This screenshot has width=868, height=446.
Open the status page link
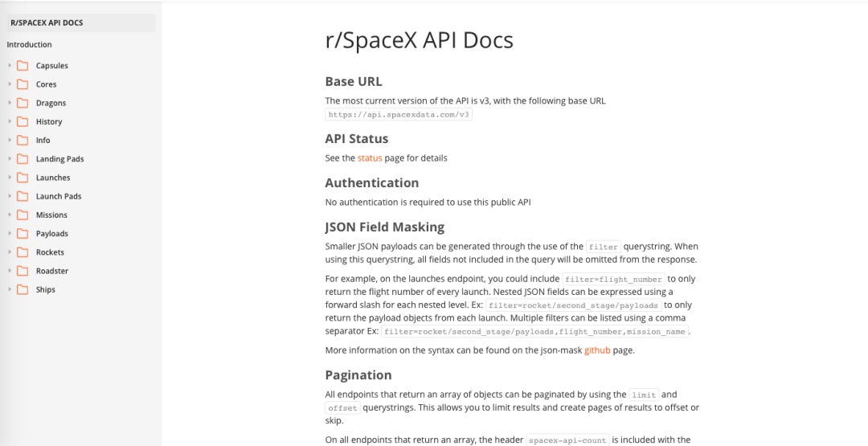(370, 158)
